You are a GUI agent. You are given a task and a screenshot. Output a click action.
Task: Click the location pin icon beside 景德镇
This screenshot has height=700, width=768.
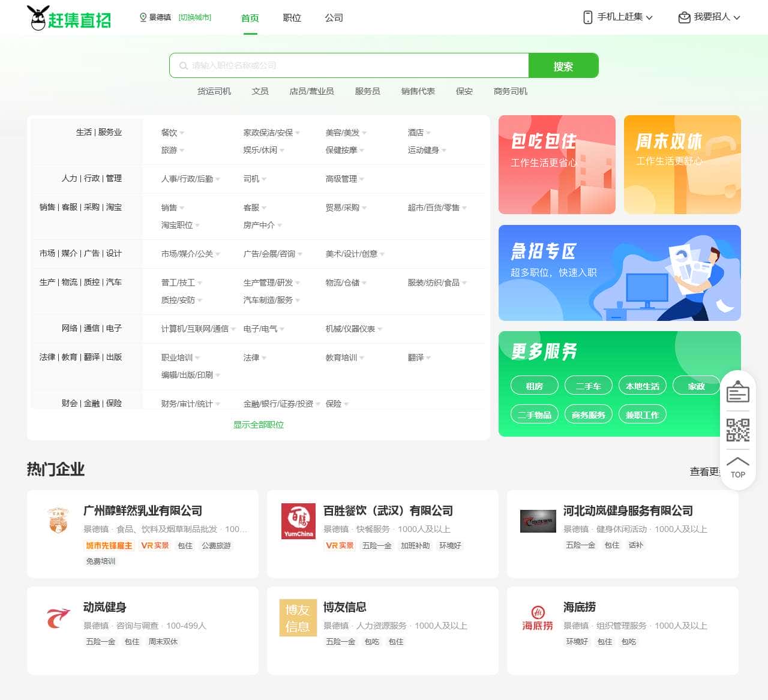[142, 17]
